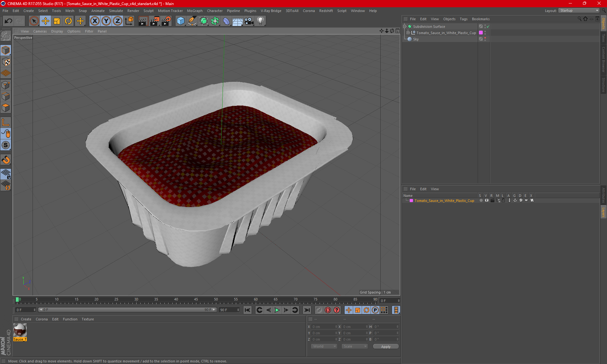Add a Floor environment object
Image resolution: width=607 pixels, height=364 pixels.
point(237,21)
